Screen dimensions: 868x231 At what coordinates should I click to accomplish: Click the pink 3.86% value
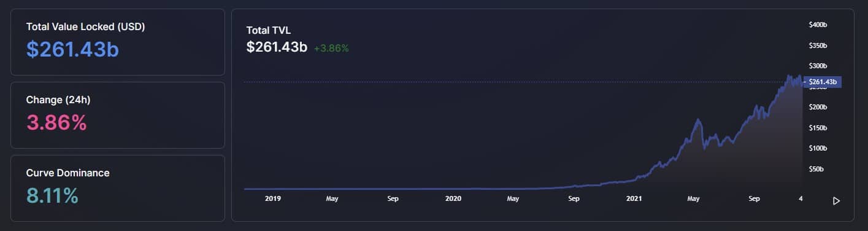pos(56,123)
